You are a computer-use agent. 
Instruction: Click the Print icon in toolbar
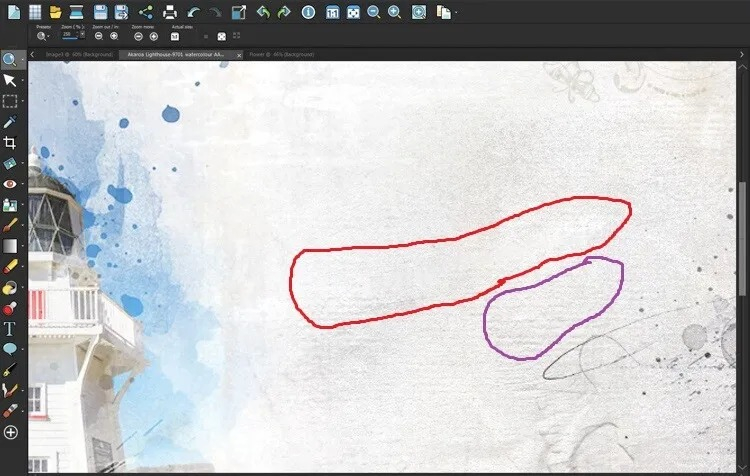point(170,12)
